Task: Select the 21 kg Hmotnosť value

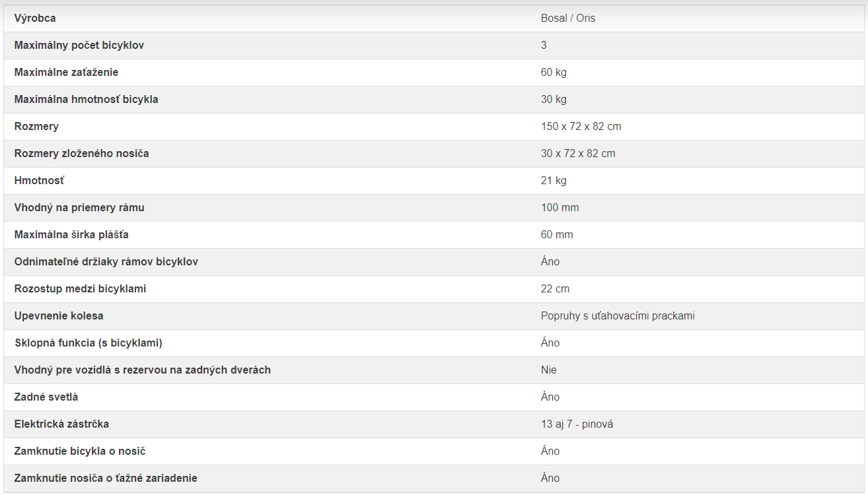Action: point(554,181)
